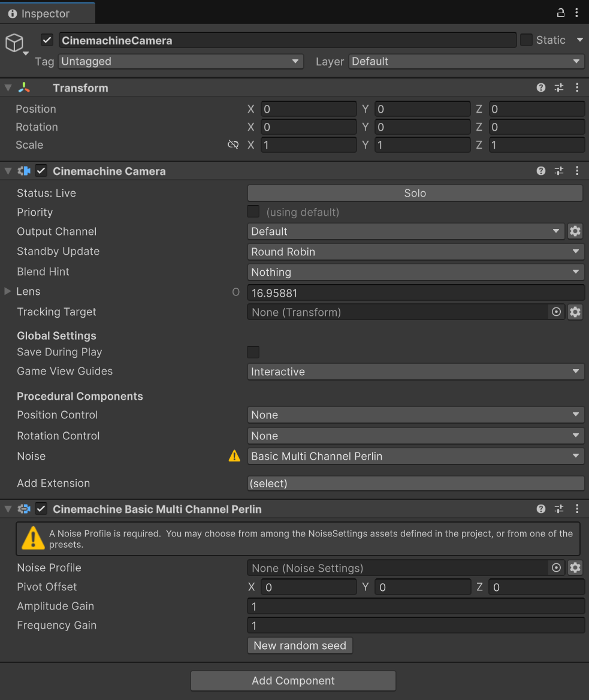Viewport: 589px width, 700px height.
Task: Open the Tag dropdown
Action: 181,62
